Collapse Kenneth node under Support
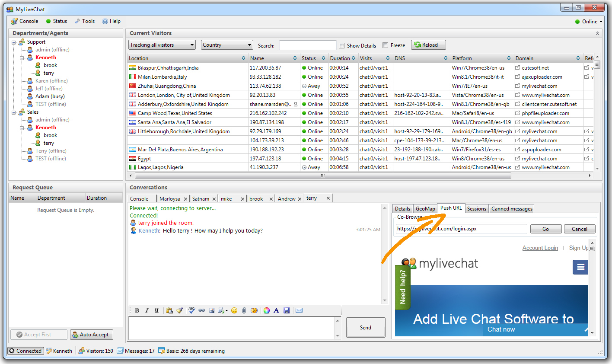Screen dimensions: 612x364 22,58
